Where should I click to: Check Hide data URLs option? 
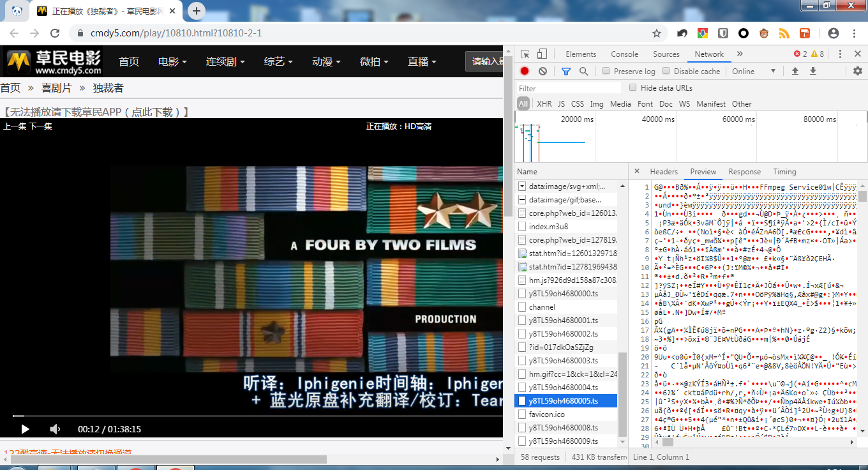(x=632, y=87)
